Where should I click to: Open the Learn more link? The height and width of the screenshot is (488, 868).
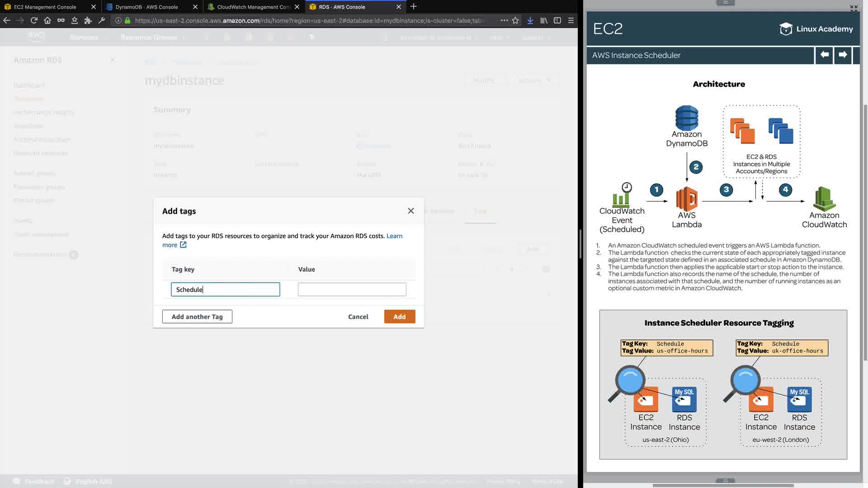coord(394,236)
